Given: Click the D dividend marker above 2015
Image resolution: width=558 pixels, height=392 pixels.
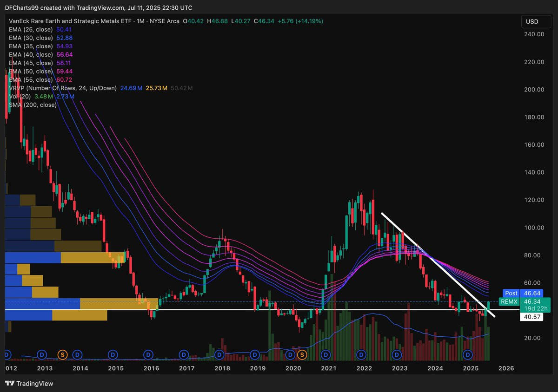Looking at the screenshot, I should tap(113, 355).
